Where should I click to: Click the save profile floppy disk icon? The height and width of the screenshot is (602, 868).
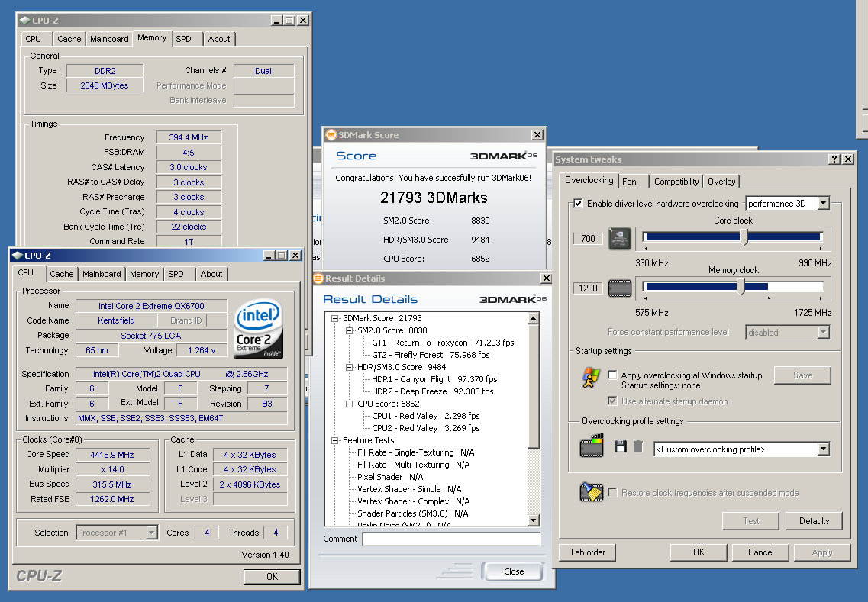tap(621, 446)
